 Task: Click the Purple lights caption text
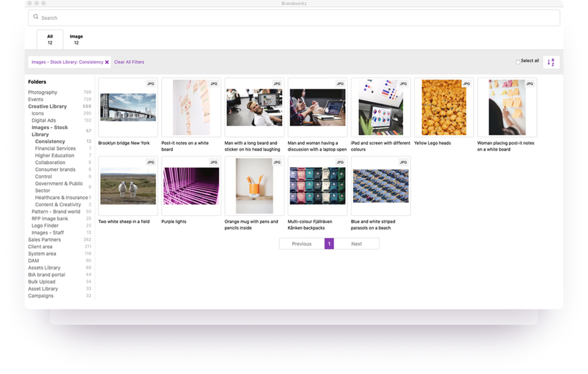coord(174,221)
